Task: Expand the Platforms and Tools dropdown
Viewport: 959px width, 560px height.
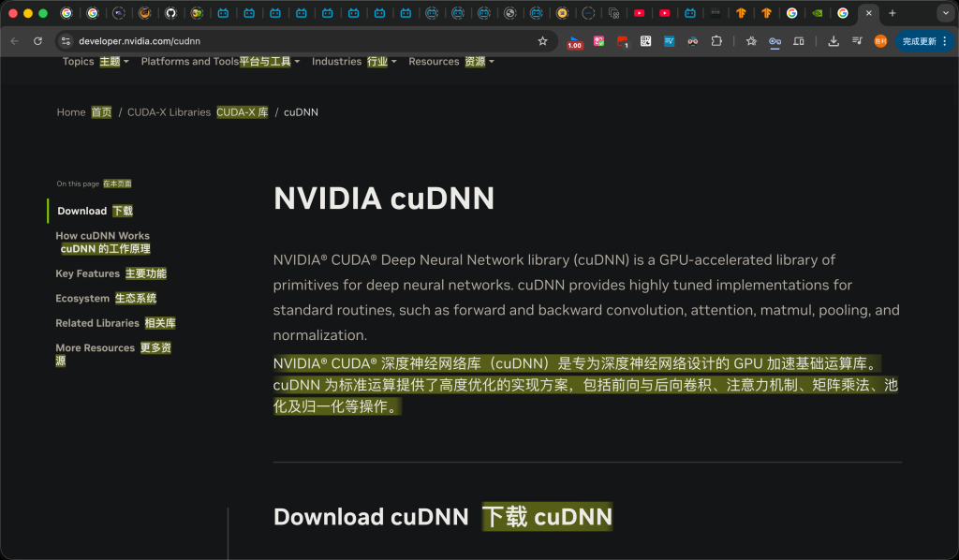Action: point(220,61)
